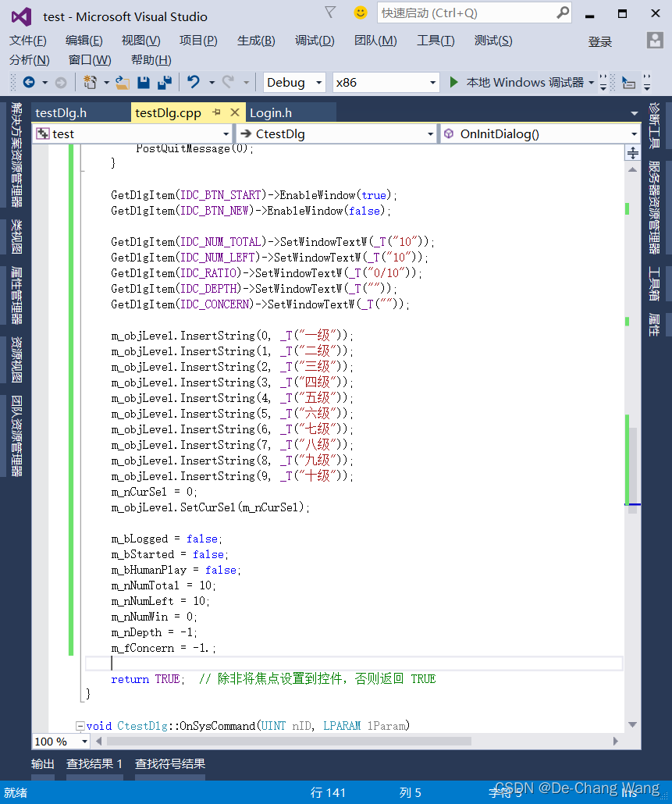Viewport: 672px width, 804px height.
Task: Click the vertical scrollbar down arrow
Action: (632, 724)
